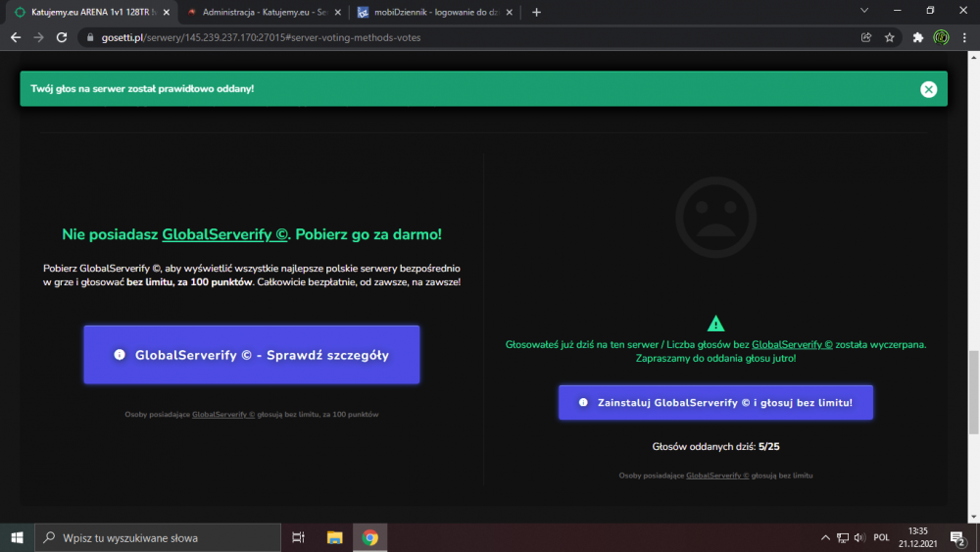Screen dimensions: 980x552
Task: Open Windows notification center
Action: click(x=958, y=538)
